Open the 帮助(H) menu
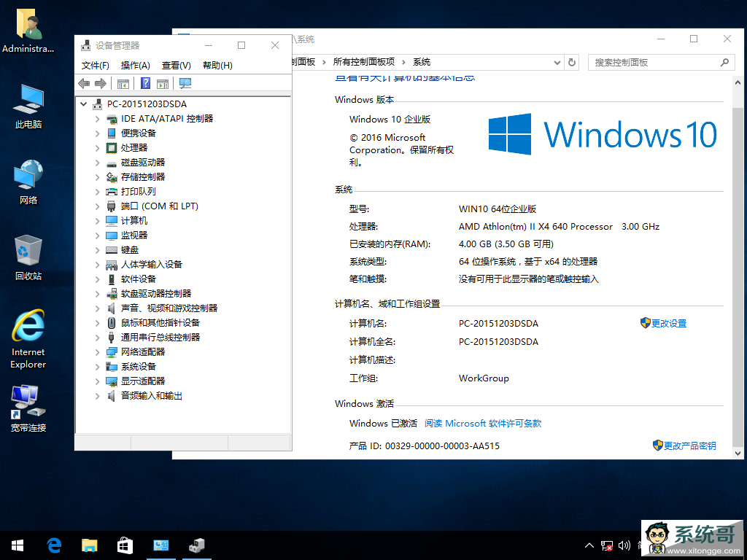The image size is (747, 560). (217, 65)
